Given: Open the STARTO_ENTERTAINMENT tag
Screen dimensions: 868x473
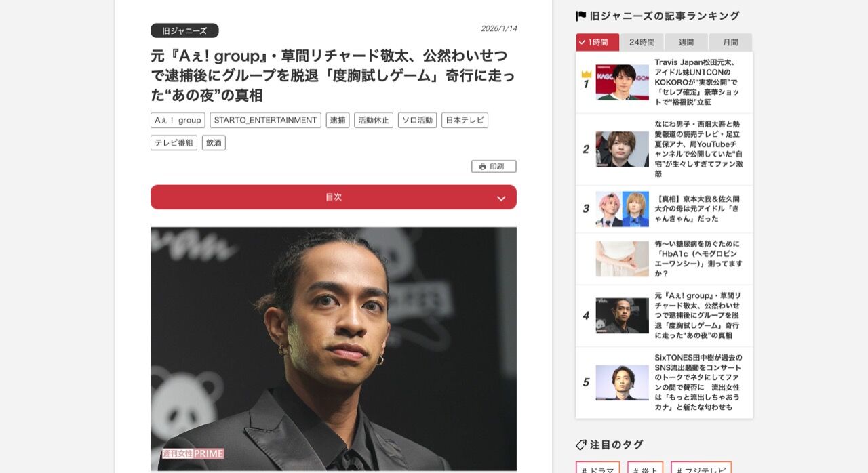Looking at the screenshot, I should [266, 120].
